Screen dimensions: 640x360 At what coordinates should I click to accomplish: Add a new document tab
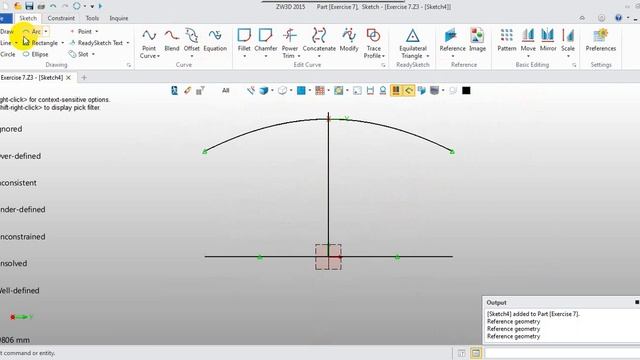84,78
